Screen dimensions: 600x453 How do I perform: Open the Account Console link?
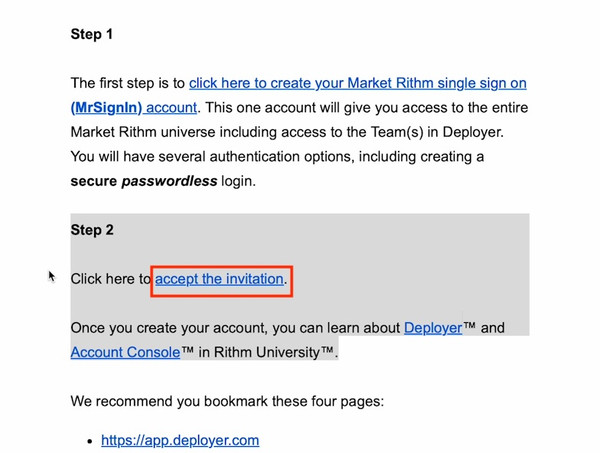[125, 352]
